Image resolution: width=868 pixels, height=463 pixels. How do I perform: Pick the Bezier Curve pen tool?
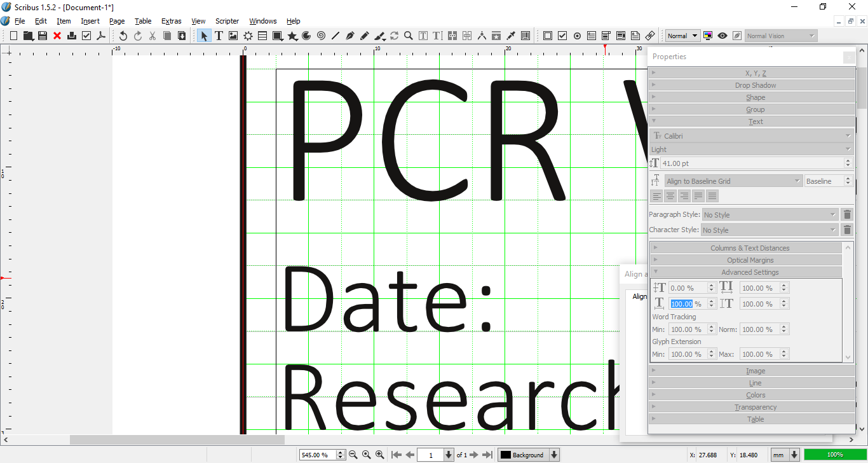[350, 36]
